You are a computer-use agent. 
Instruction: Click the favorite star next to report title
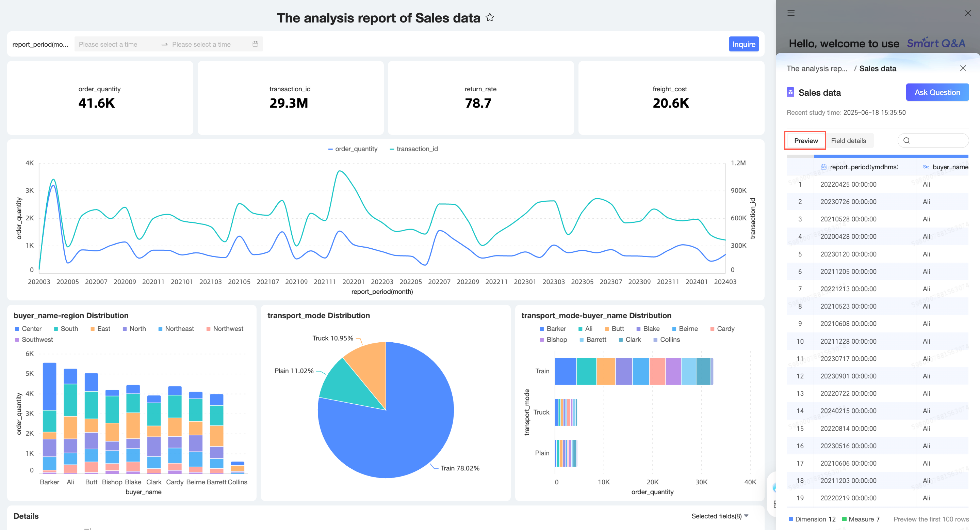pos(490,17)
